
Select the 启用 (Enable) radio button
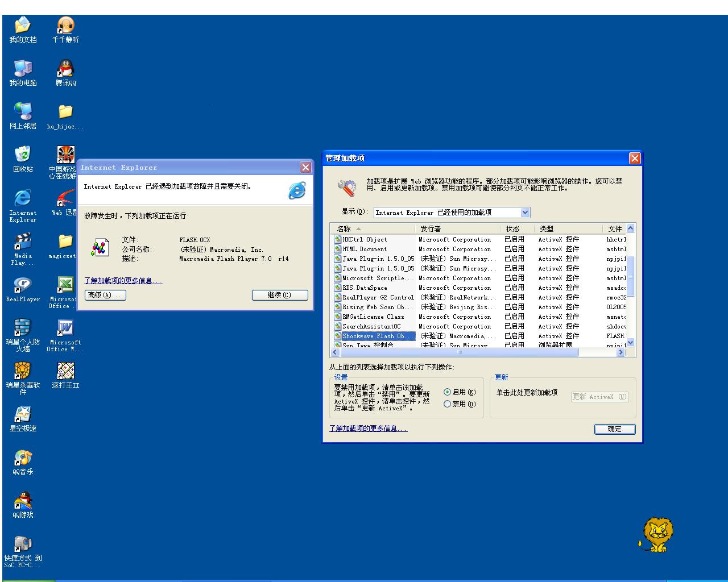pos(447,392)
